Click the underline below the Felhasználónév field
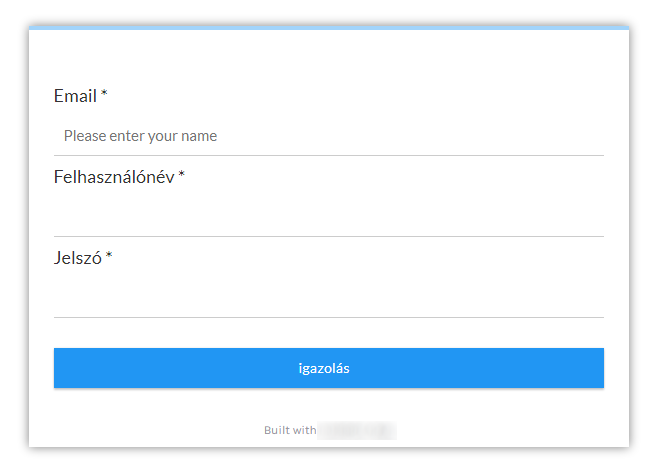The image size is (653, 476). pos(328,236)
